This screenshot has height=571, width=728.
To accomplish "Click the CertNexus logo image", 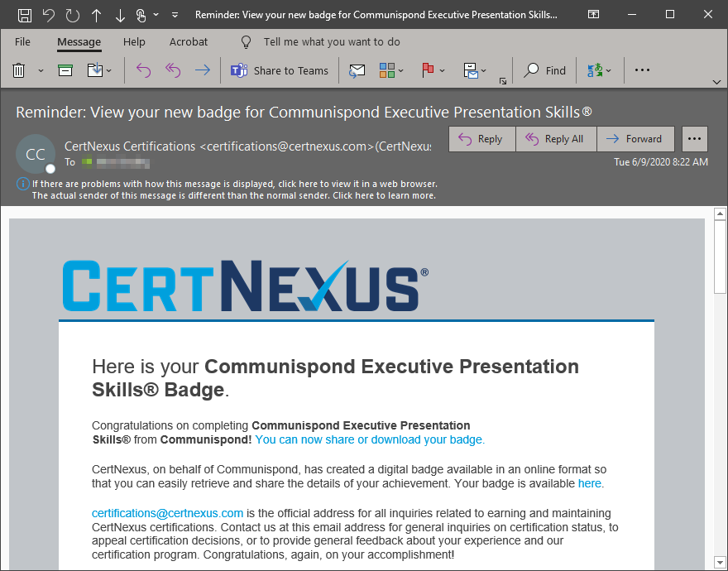I will (x=246, y=285).
